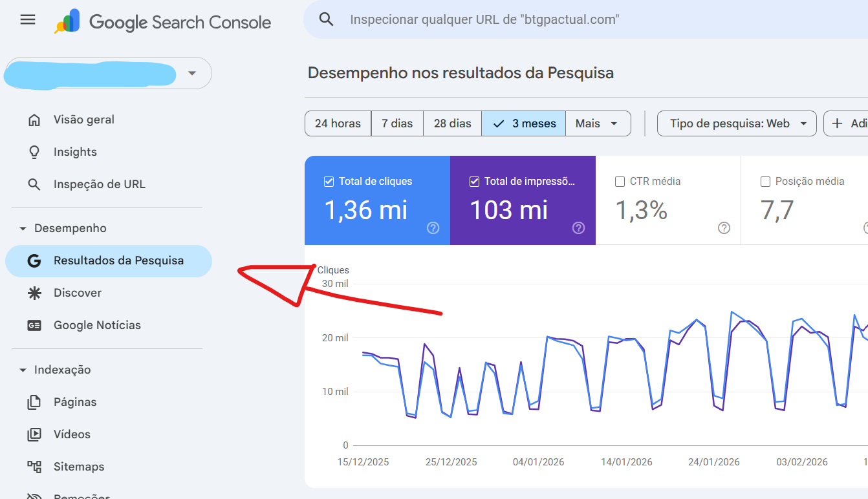Viewport: 868px width, 499px height.
Task: Enable the CTR média metric
Action: click(x=620, y=181)
